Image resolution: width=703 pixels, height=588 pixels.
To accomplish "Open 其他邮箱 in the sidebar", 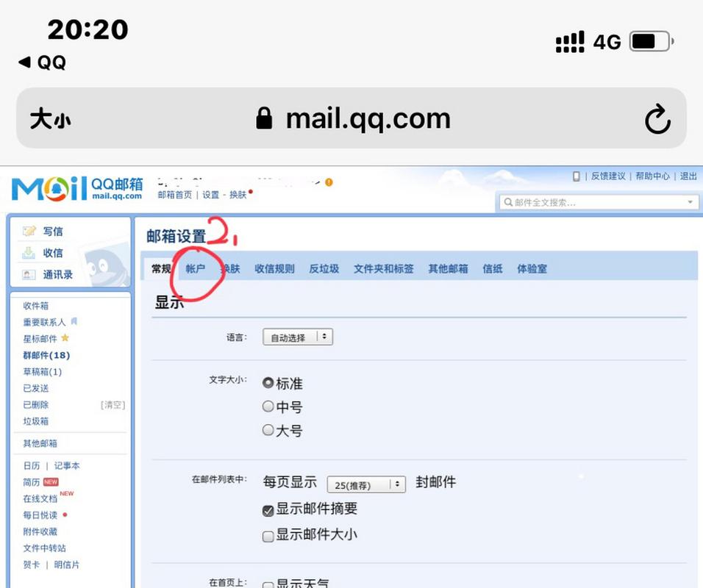I will point(40,443).
